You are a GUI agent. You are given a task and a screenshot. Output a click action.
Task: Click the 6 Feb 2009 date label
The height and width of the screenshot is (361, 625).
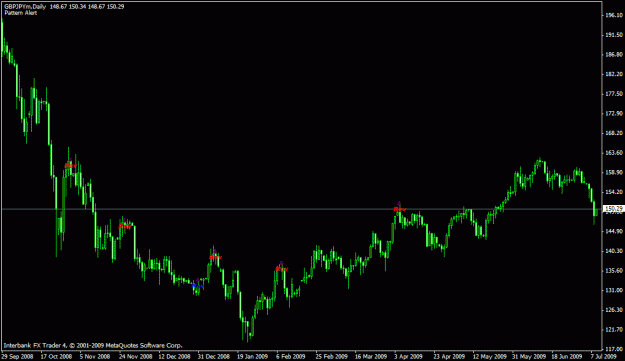291,356
